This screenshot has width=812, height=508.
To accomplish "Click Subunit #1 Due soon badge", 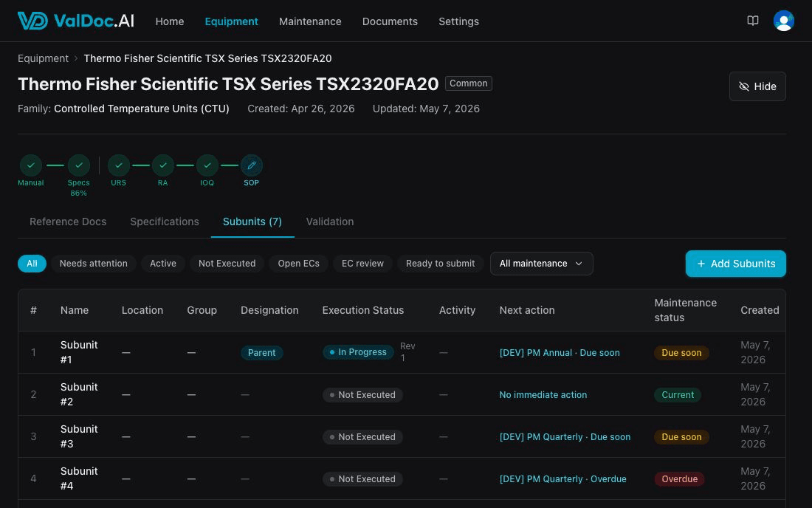I will click(681, 353).
